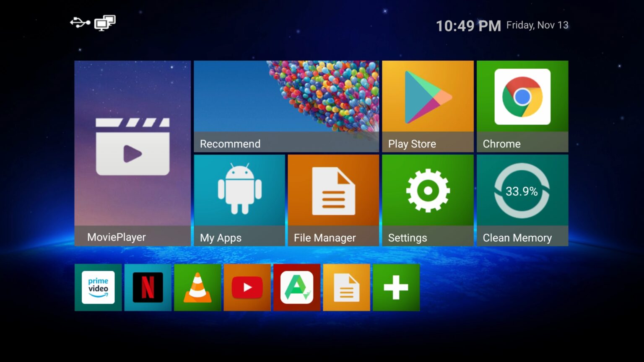Launch the Aptoide app store
This screenshot has height=362, width=644.
pos(296,287)
